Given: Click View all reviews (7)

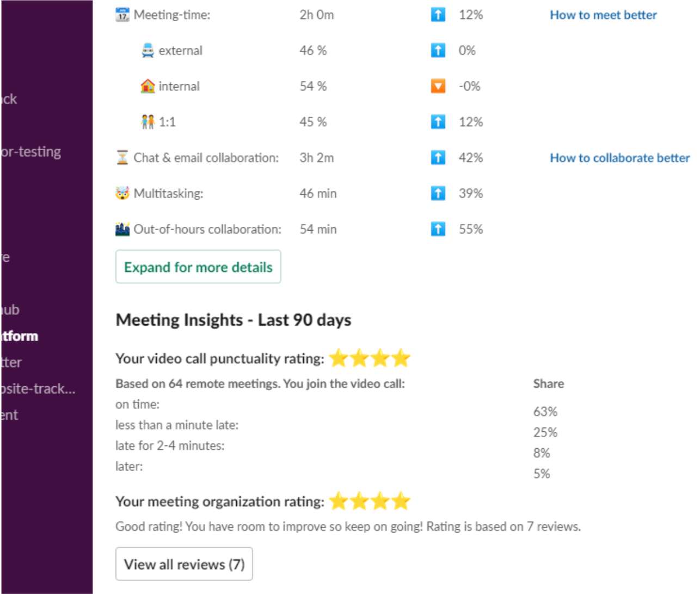Looking at the screenshot, I should click(184, 564).
